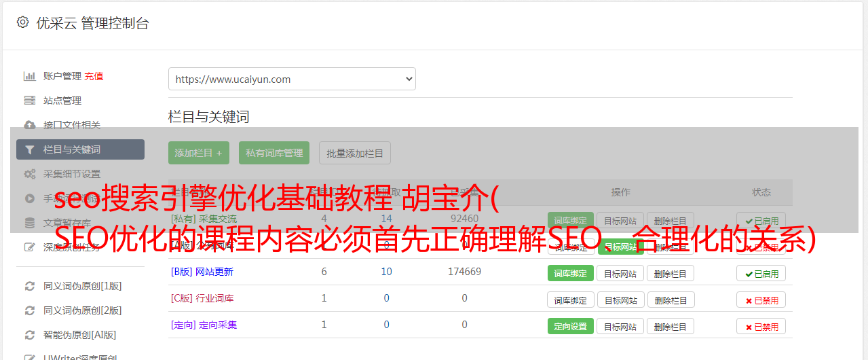This screenshot has width=868, height=360.
Task: Open 智能伪原创[AI版] in the sidebar
Action: click(x=80, y=335)
